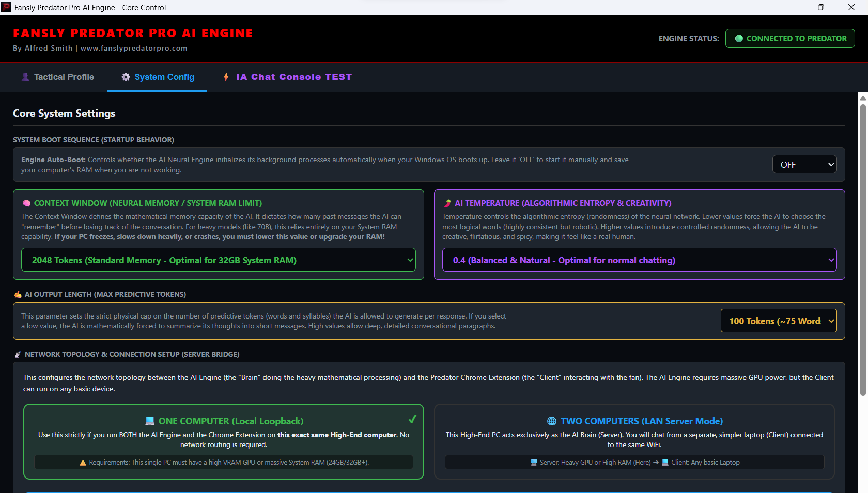868x493 pixels.
Task: Click the writing hand icon by AI Output Length
Action: tap(18, 294)
